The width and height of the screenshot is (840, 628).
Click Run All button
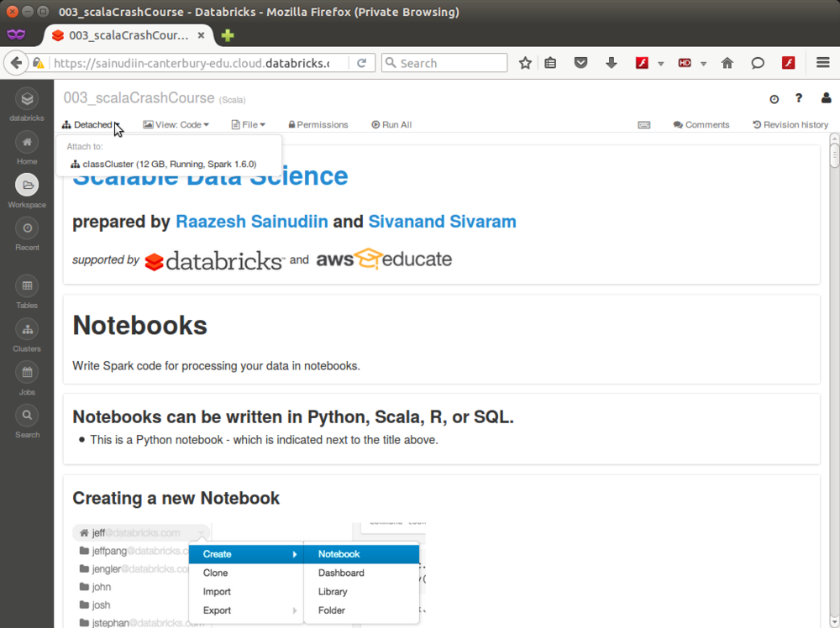point(391,125)
